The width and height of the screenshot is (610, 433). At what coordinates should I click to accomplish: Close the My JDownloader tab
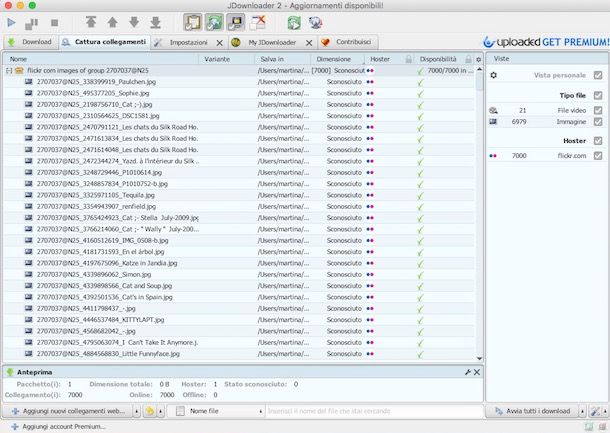coord(309,43)
